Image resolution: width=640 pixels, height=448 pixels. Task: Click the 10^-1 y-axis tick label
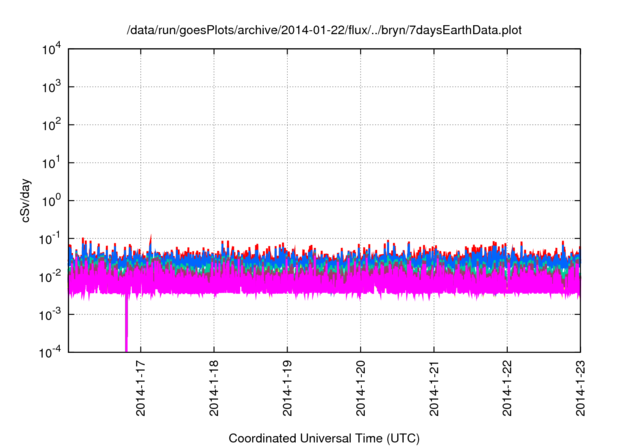[50, 238]
